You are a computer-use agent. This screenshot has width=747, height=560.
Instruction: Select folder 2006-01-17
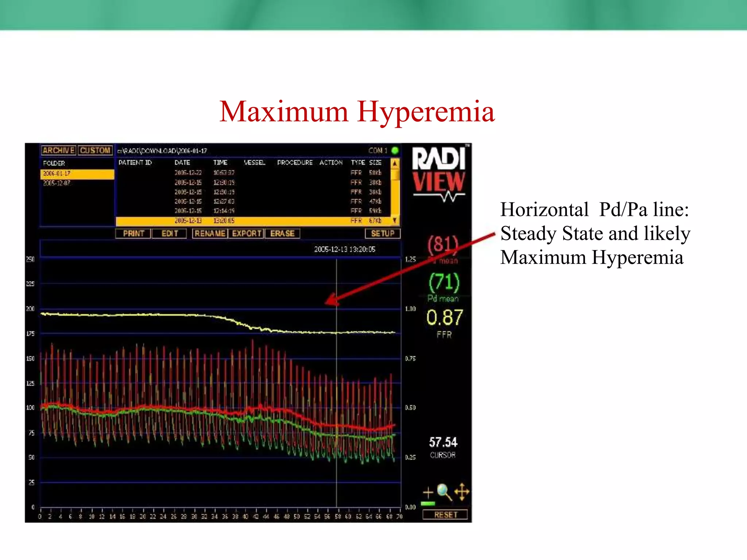coord(77,174)
